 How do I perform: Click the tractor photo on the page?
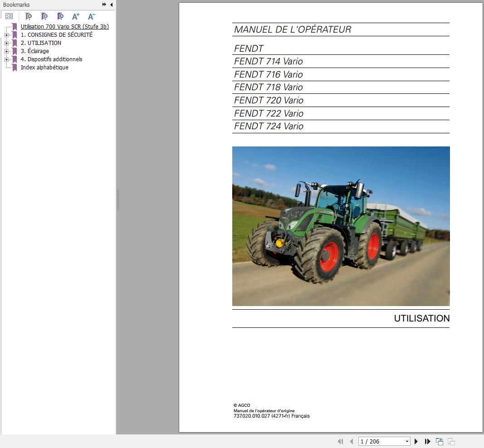point(341,226)
